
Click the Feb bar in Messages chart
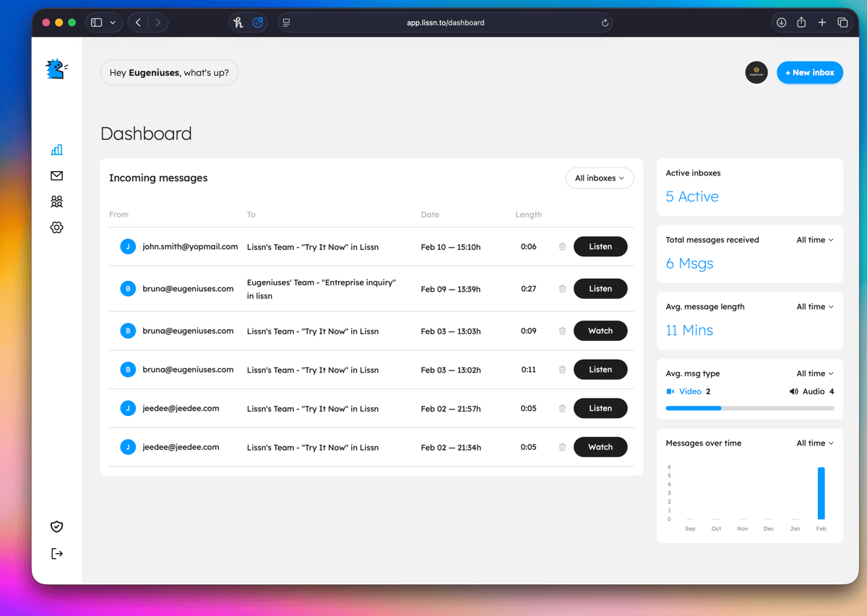point(821,493)
